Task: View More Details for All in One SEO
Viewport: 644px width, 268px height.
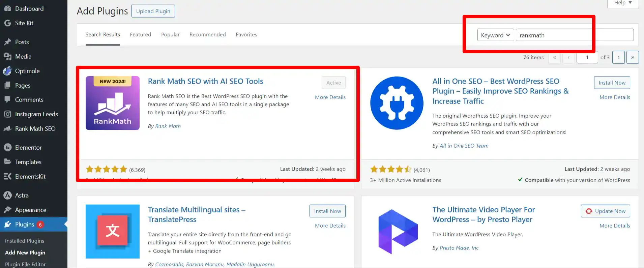Action: (615, 97)
